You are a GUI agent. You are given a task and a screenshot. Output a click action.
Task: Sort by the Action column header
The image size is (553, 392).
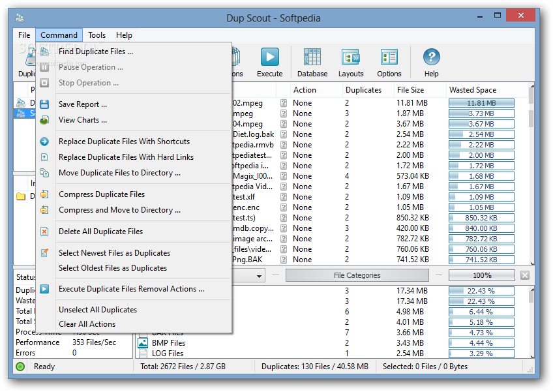316,90
